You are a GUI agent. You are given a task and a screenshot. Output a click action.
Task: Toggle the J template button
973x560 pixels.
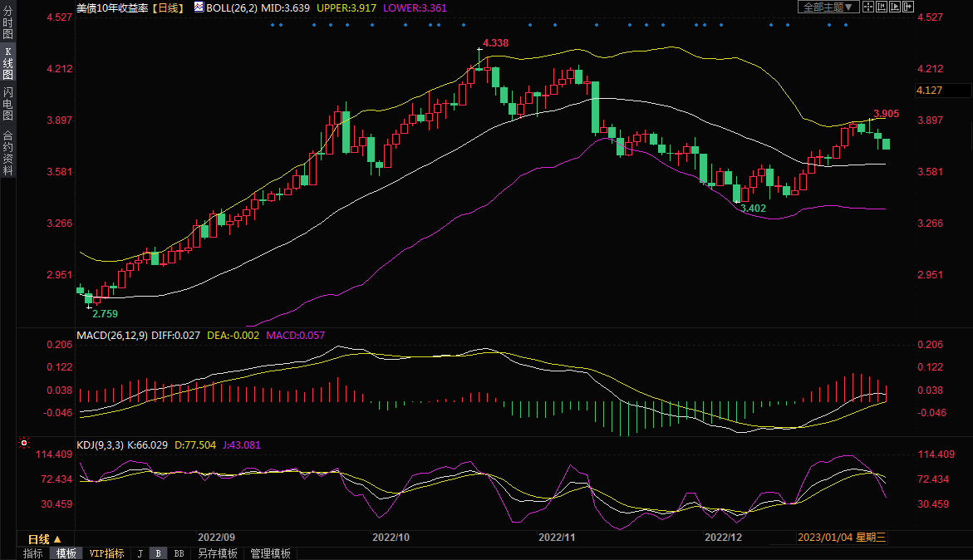pyautogui.click(x=140, y=553)
